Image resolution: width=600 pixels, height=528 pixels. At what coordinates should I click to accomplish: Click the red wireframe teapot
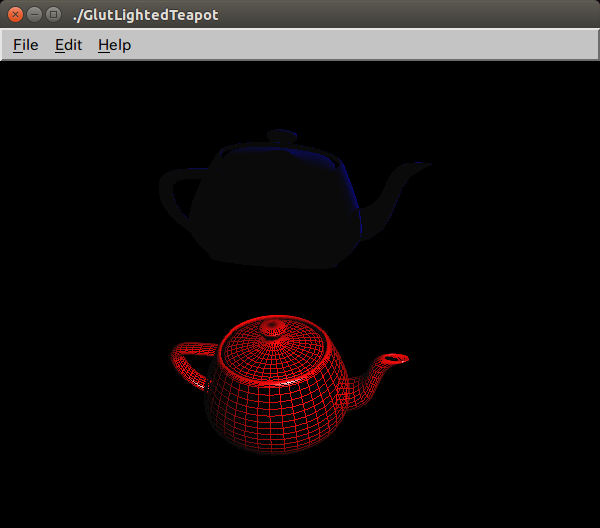289,385
